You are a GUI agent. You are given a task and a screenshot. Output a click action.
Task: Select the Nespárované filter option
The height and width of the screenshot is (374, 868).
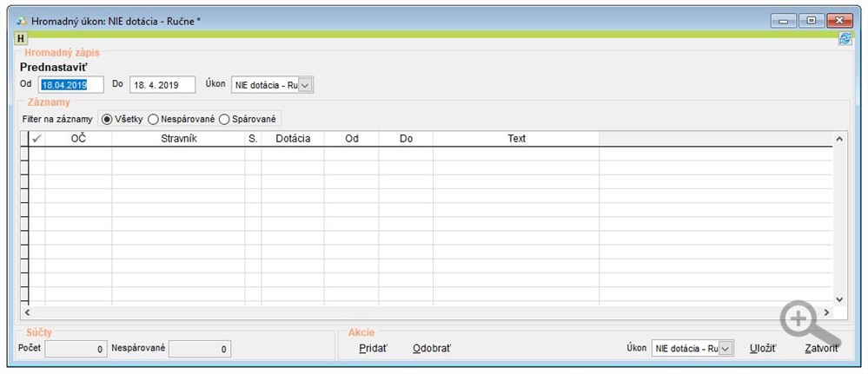(154, 118)
